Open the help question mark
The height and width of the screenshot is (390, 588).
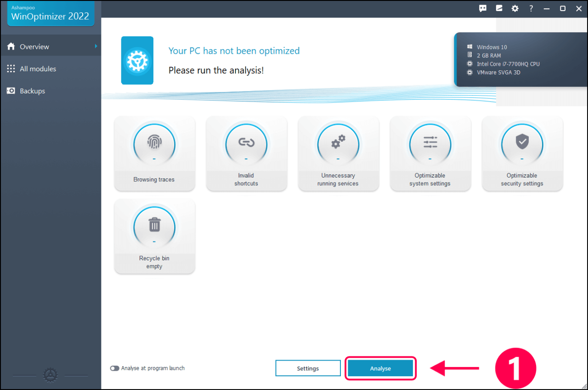(x=531, y=8)
